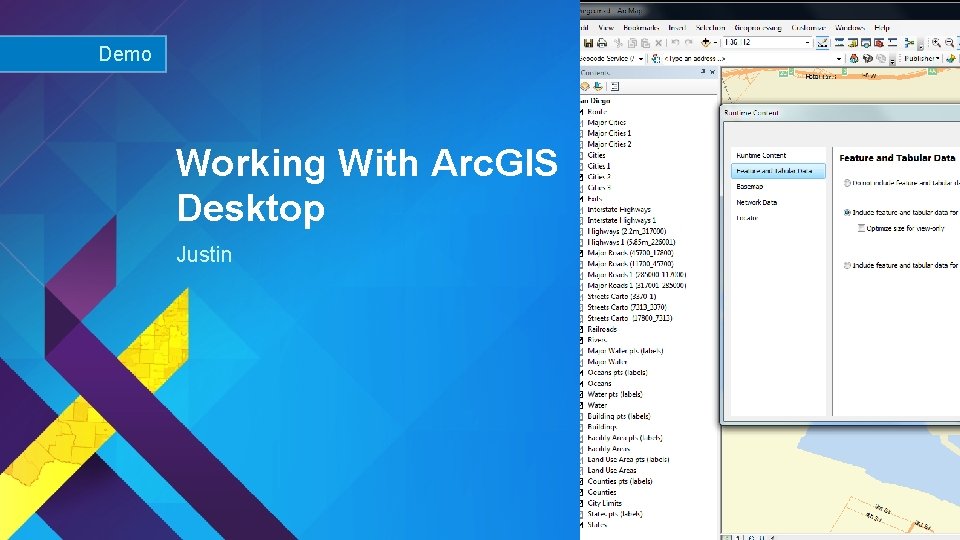
Task: Open the View menu
Action: pos(606,28)
